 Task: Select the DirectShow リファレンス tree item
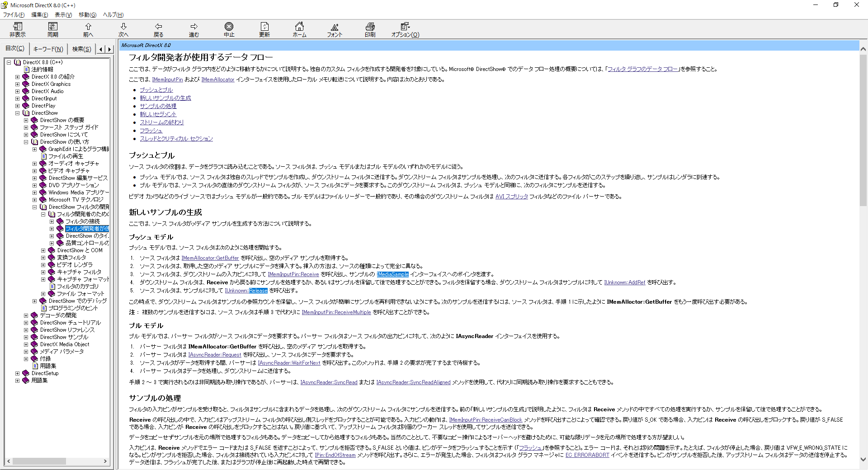coord(67,330)
